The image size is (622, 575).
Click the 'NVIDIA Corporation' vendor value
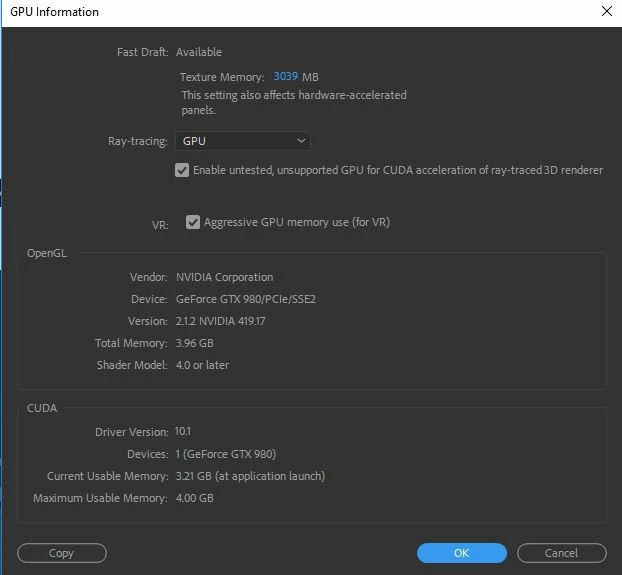point(225,277)
